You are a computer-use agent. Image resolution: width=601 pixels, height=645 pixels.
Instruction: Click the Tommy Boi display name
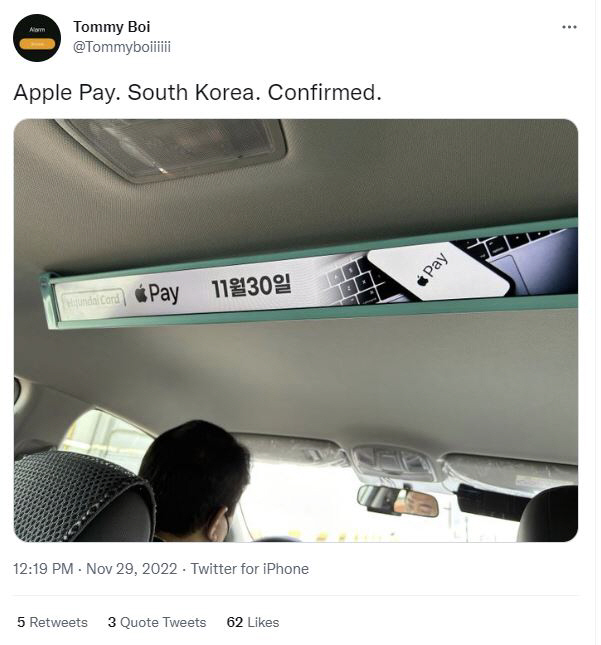pos(111,27)
